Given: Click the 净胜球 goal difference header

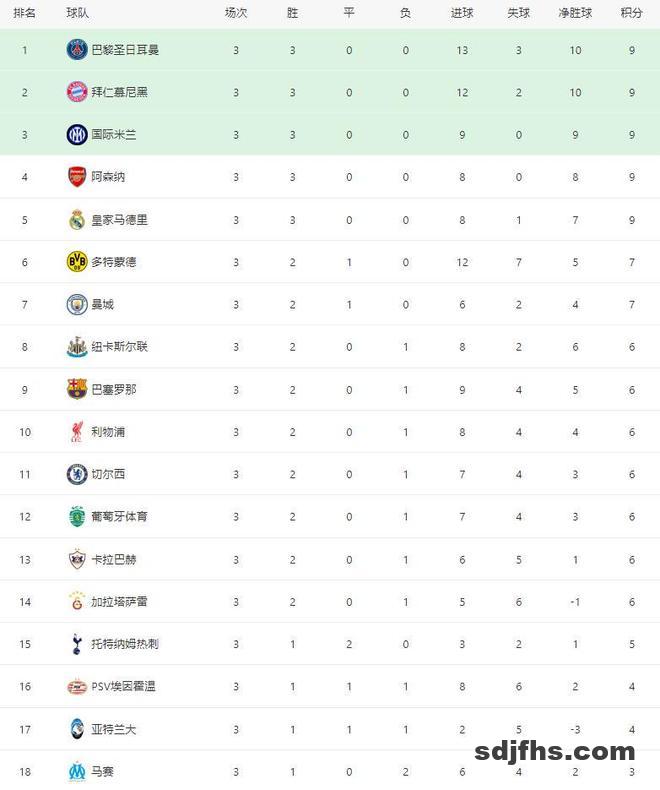Looking at the screenshot, I should coord(576,13).
